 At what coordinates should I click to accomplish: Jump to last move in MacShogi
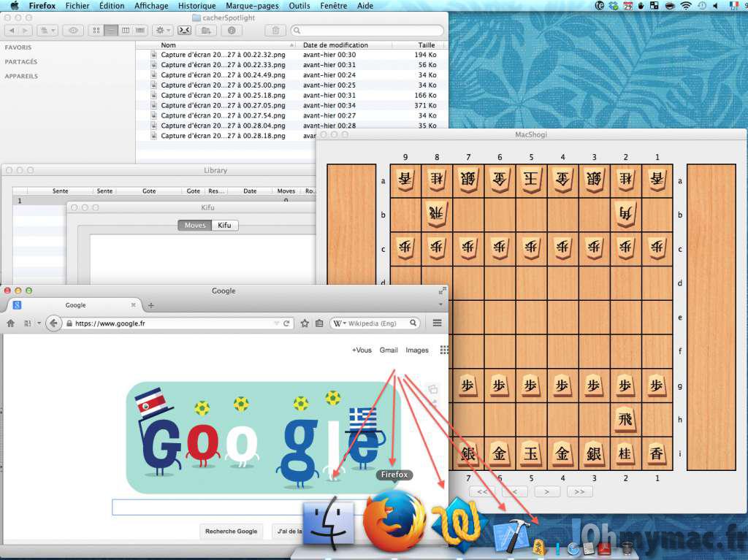coord(579,492)
